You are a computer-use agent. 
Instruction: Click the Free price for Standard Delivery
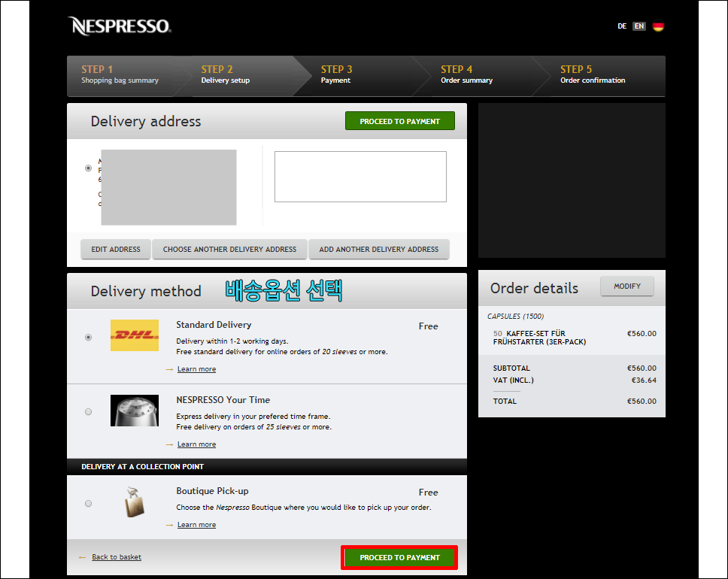click(428, 326)
